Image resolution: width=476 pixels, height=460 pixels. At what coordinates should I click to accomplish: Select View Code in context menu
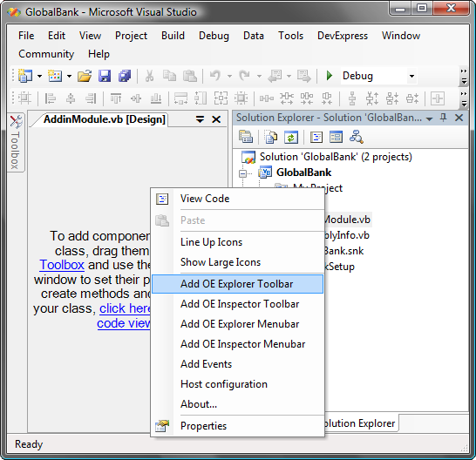pos(237,199)
